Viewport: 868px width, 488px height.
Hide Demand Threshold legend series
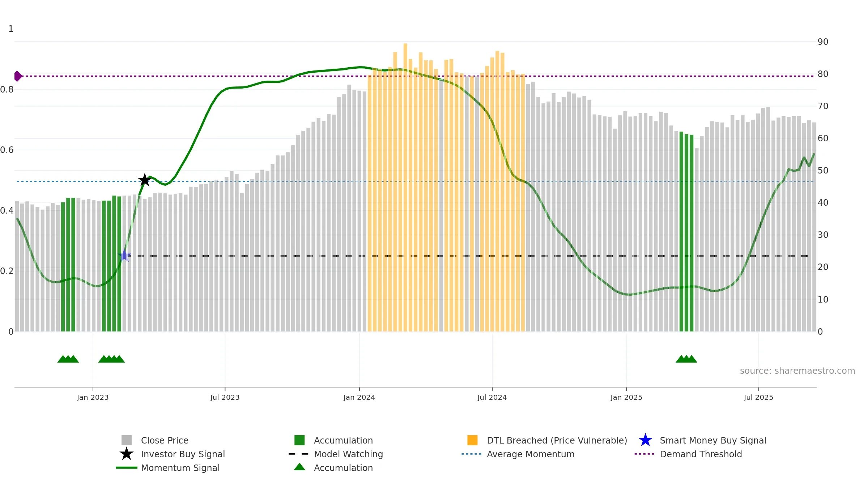point(701,454)
